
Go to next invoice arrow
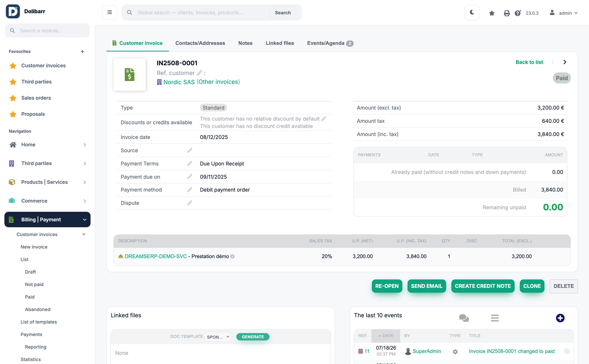(x=565, y=62)
